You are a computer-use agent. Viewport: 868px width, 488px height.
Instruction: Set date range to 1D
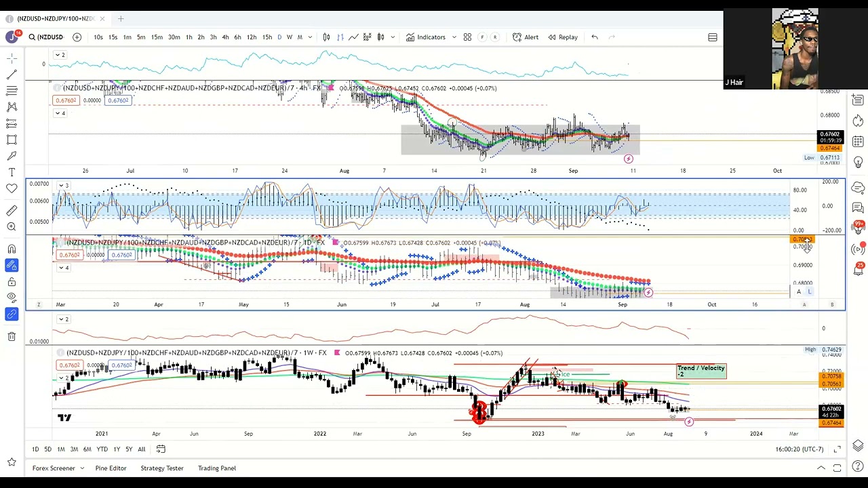35,449
